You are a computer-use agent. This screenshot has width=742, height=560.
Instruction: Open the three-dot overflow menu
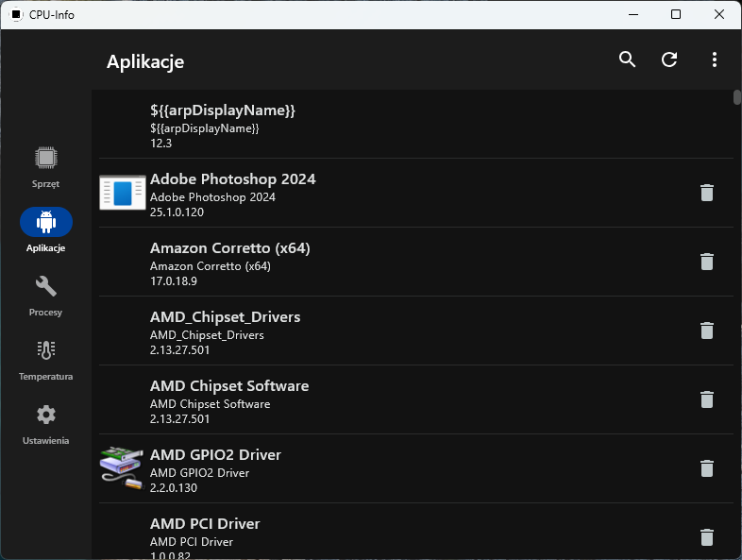(714, 59)
